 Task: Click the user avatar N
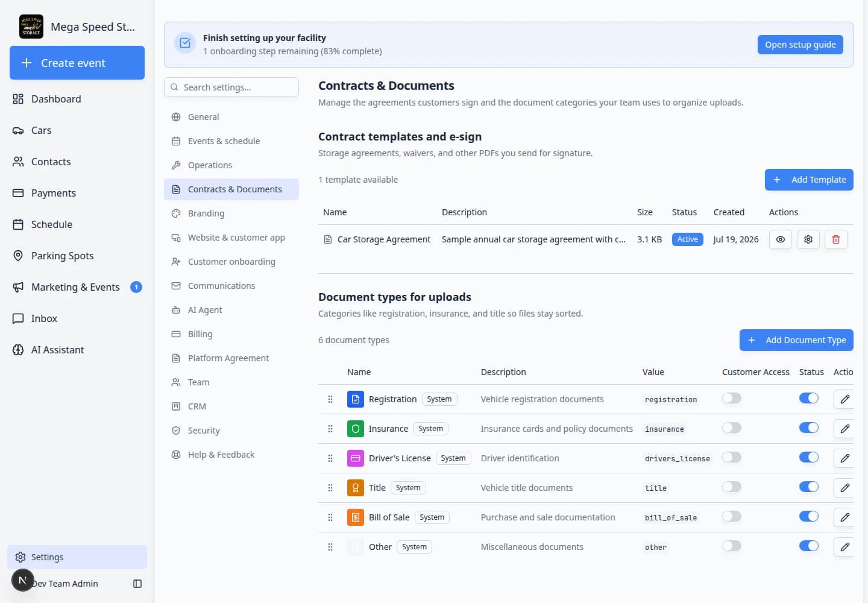click(x=22, y=580)
